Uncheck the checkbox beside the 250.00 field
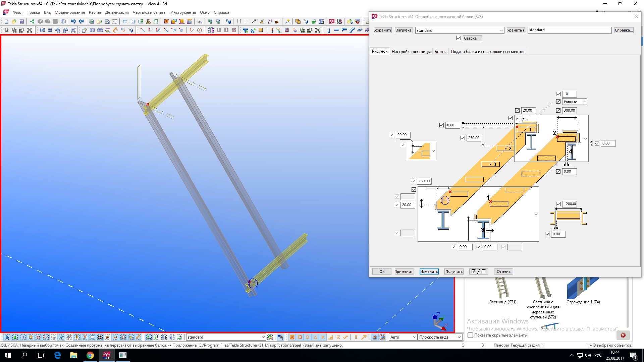Screen dimensions: 644x362 (x=463, y=138)
